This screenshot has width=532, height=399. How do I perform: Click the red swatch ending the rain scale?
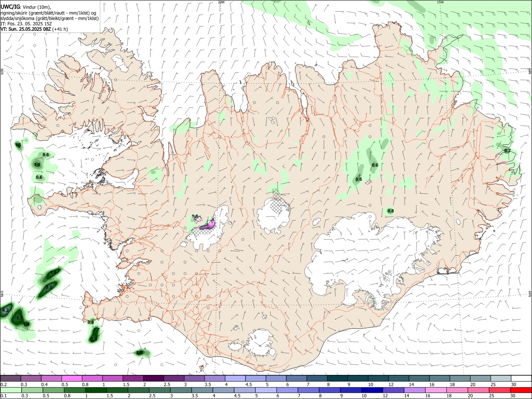tap(521, 390)
